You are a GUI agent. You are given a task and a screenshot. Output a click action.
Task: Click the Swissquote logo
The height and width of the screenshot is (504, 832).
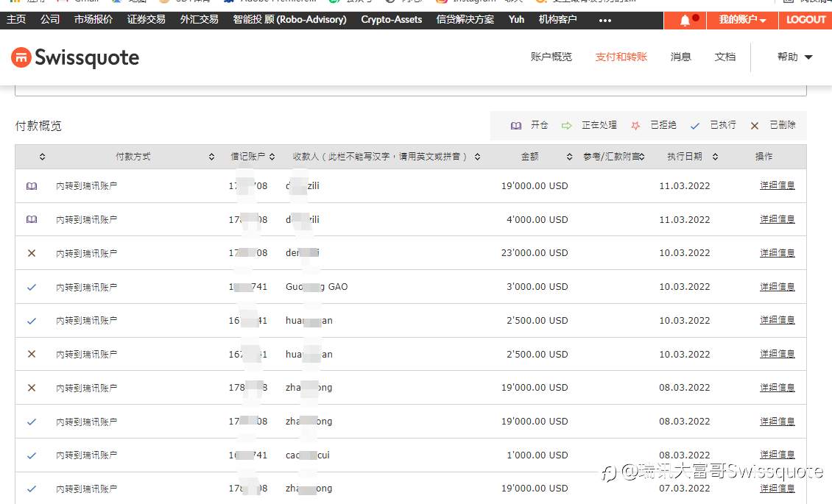75,58
